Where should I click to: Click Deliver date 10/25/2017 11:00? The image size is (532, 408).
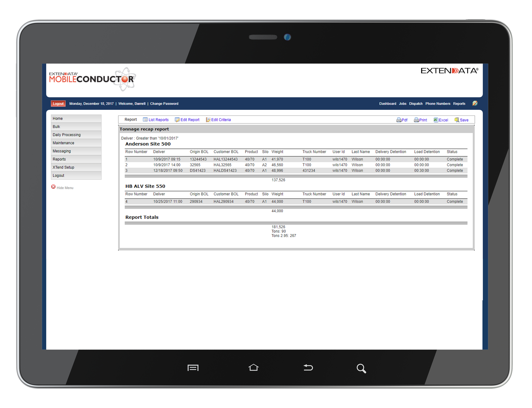click(168, 202)
